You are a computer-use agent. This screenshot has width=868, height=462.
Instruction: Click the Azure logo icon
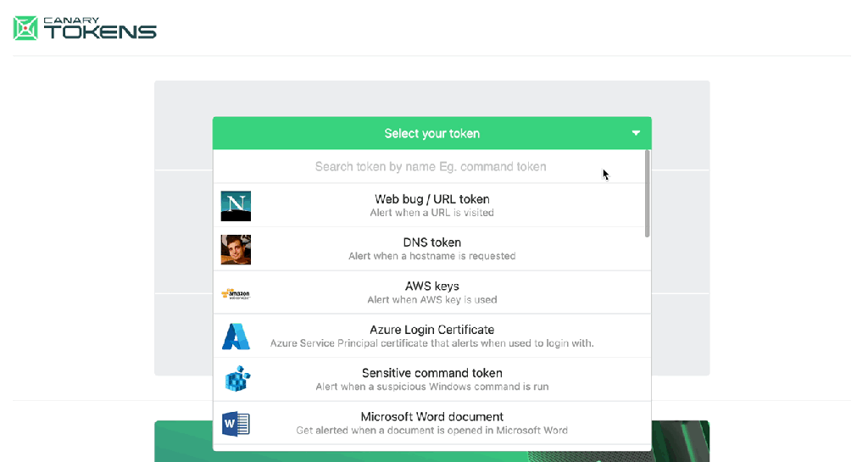236,337
